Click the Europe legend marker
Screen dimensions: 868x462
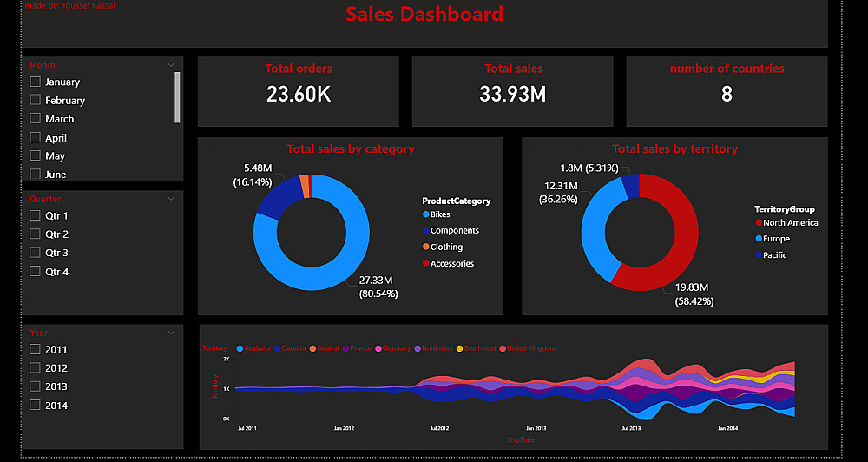point(759,239)
